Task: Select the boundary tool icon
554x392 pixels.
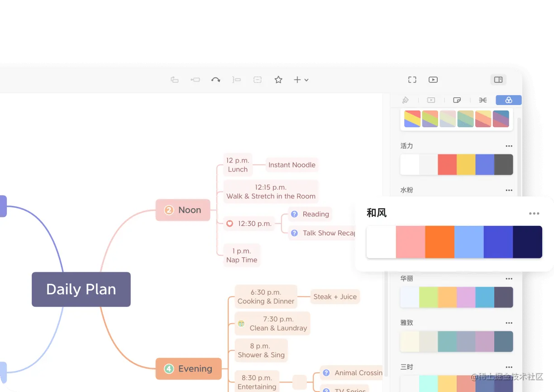Action: [x=258, y=80]
